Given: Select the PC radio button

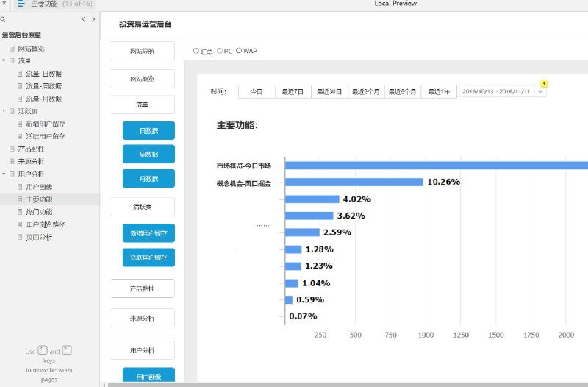Looking at the screenshot, I should (x=220, y=50).
